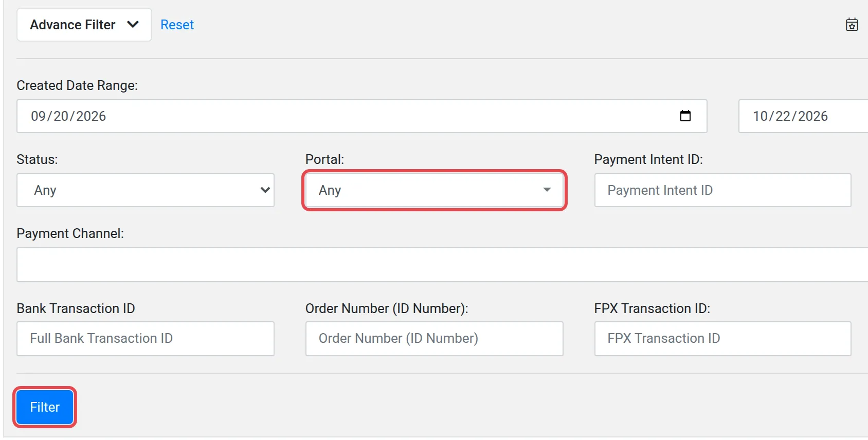This screenshot has width=868, height=440.
Task: Click the Payment Intent ID label
Action: [x=648, y=159]
